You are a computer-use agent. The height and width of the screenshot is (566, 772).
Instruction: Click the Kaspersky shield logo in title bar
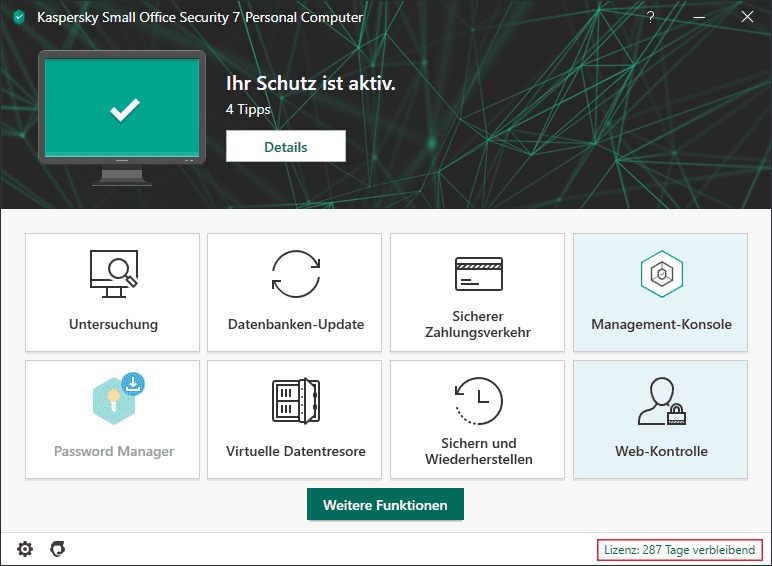(19, 18)
